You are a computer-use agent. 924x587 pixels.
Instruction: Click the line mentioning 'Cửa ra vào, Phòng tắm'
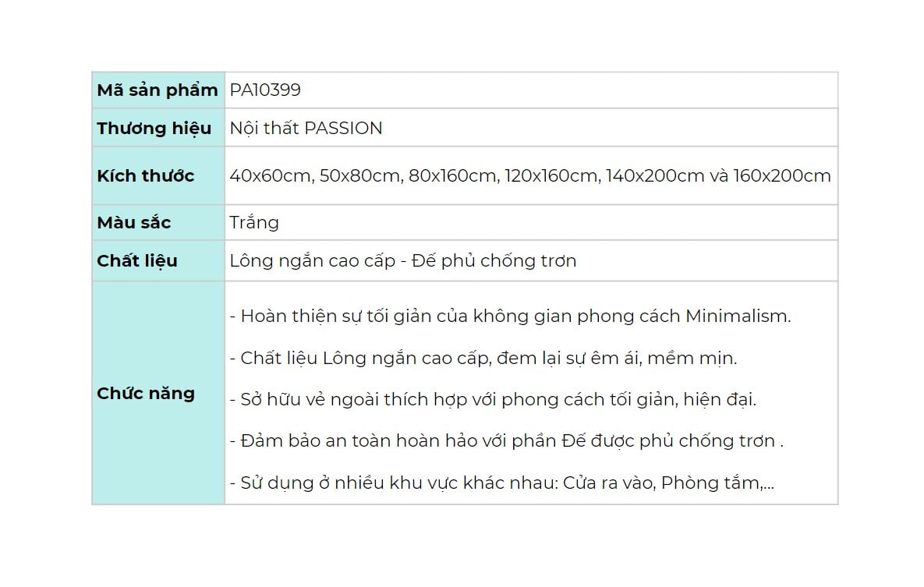[x=502, y=483]
